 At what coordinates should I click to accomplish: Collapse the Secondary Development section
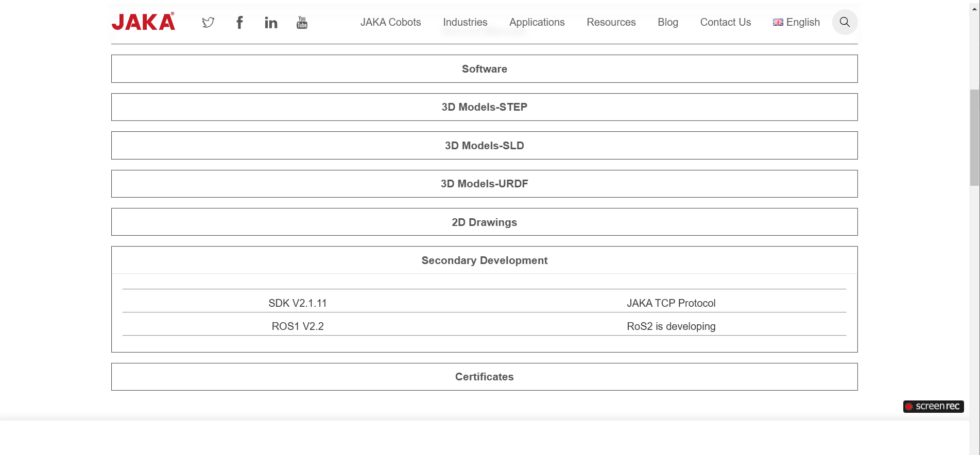click(x=484, y=260)
